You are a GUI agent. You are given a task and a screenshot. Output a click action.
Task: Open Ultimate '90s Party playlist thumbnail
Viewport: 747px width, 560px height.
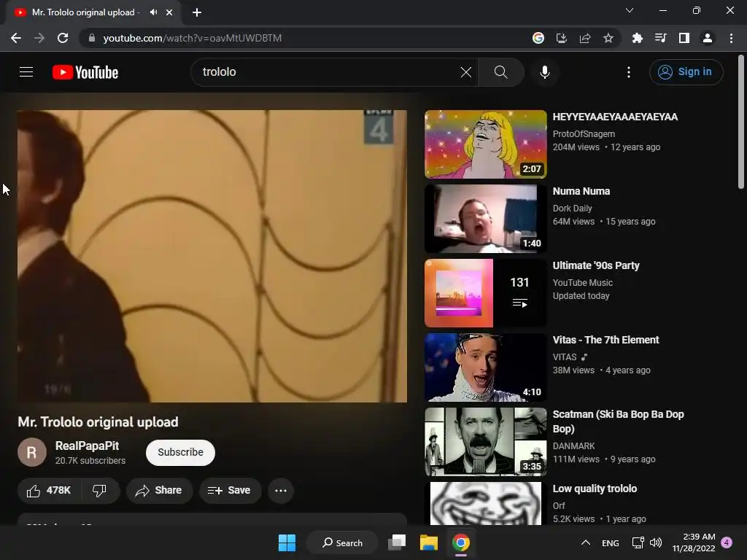[x=485, y=293]
